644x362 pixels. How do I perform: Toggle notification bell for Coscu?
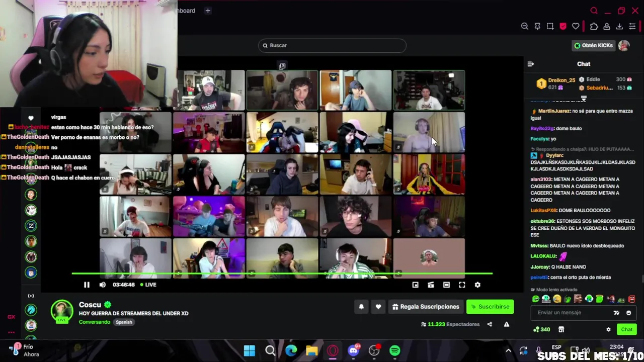point(361,307)
